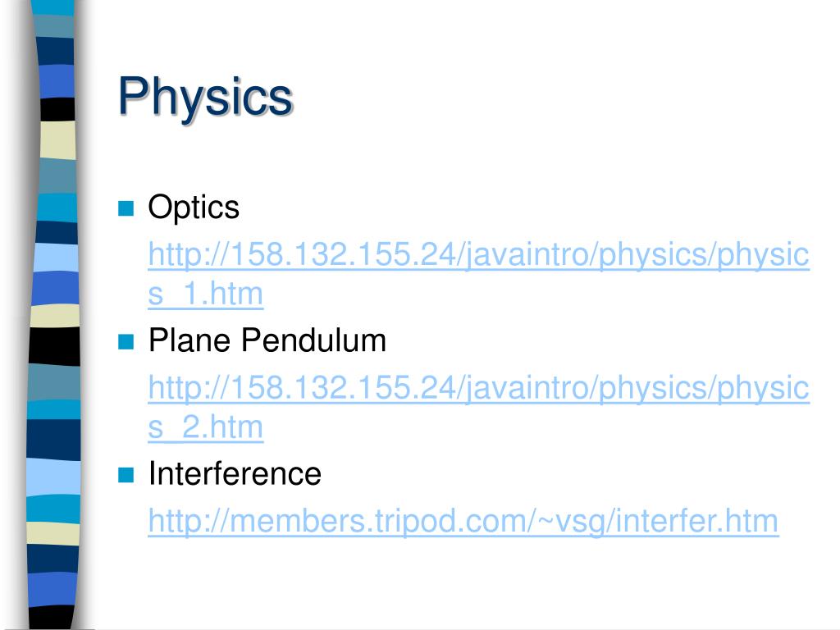Screen dimensions: 840x630
Task: Click the cyan border stripe level with Optics
Action: [57, 208]
